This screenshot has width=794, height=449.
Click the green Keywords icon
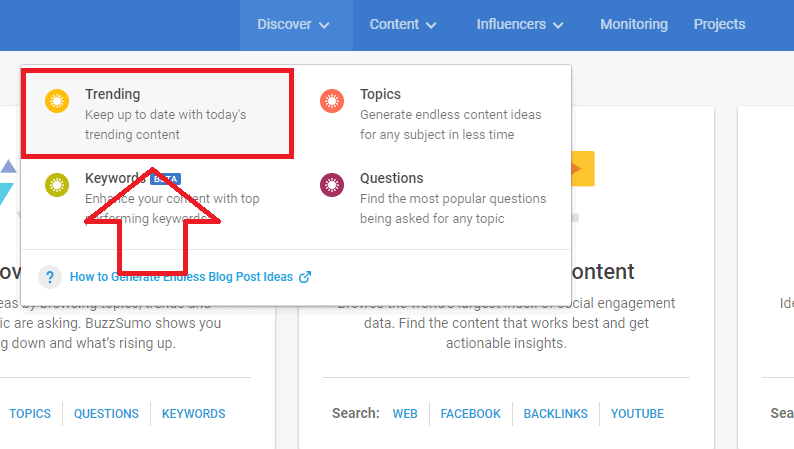tap(58, 185)
